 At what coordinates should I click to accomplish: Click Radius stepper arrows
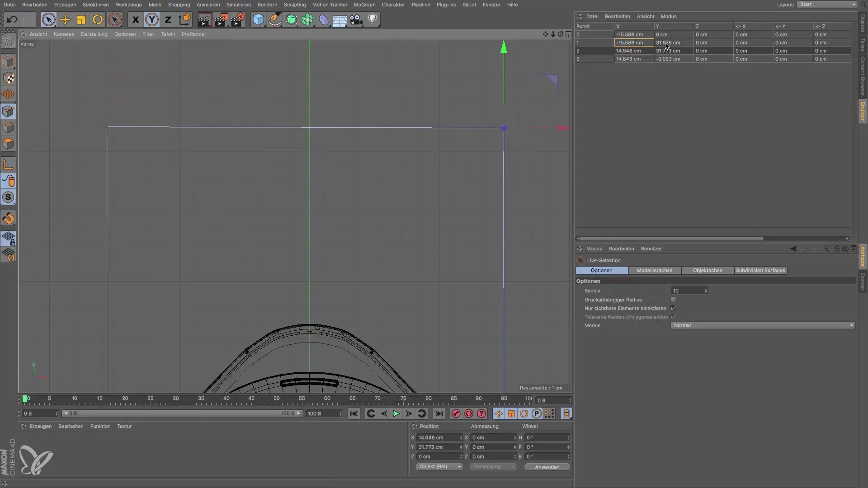(706, 291)
